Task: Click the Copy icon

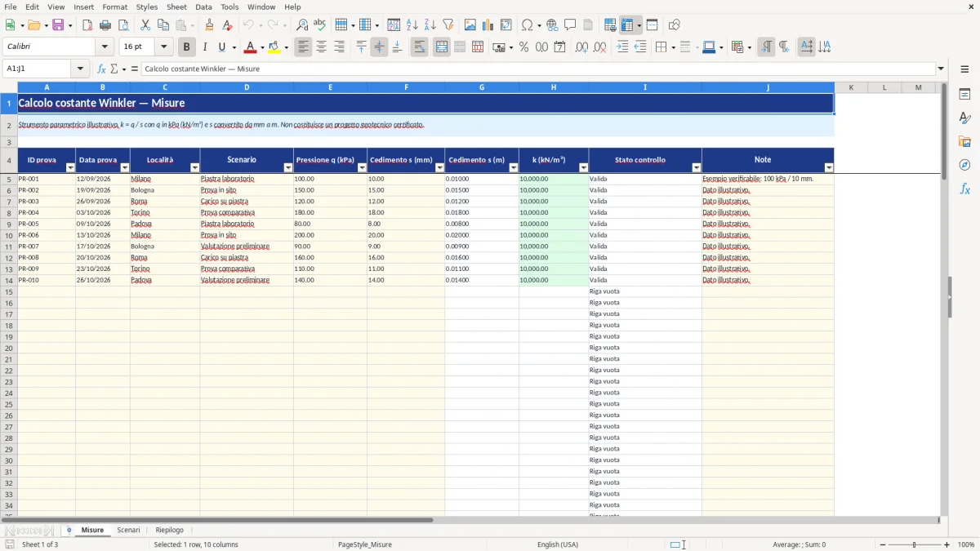Action: (x=163, y=25)
